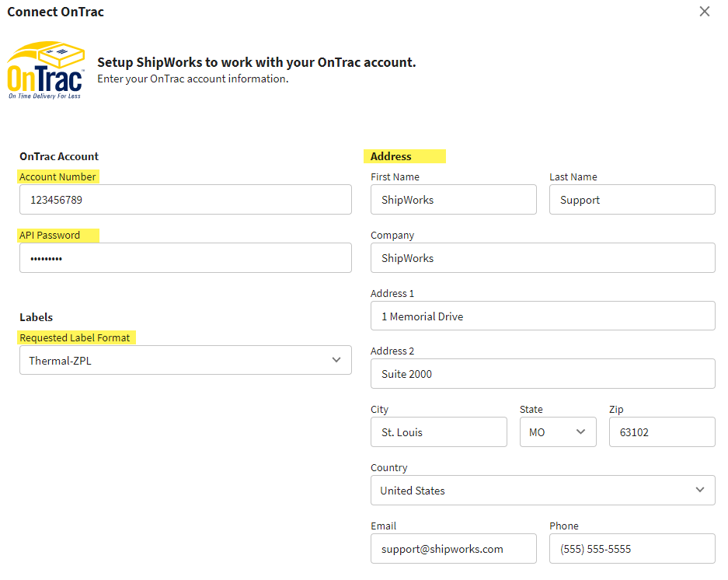This screenshot has width=728, height=580.
Task: Click the "Labels" section heading
Action: [x=37, y=317]
